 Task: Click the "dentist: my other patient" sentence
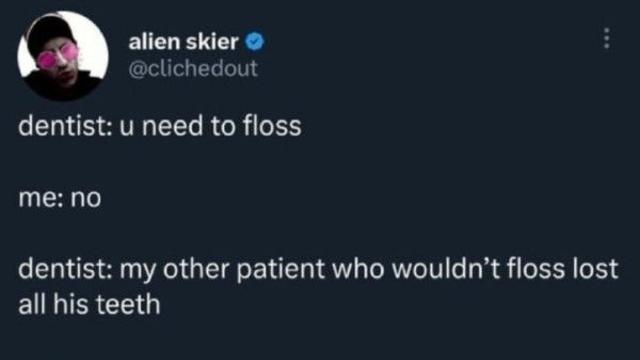click(x=318, y=269)
